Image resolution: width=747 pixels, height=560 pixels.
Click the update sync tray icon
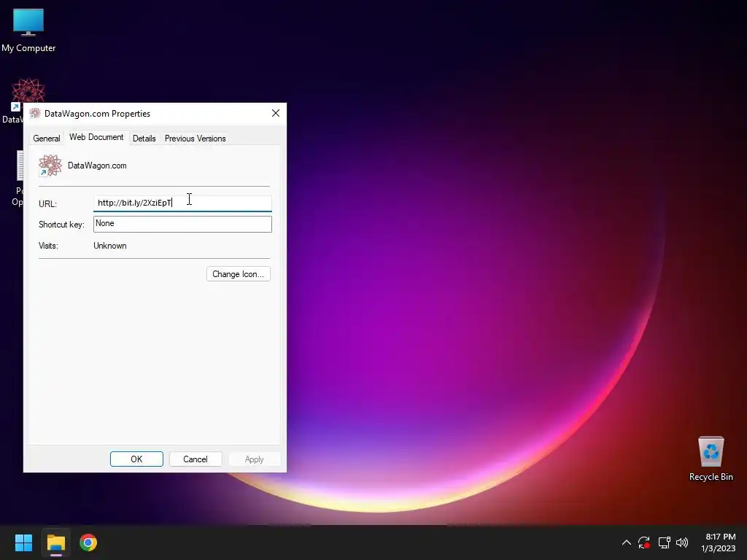tap(644, 542)
